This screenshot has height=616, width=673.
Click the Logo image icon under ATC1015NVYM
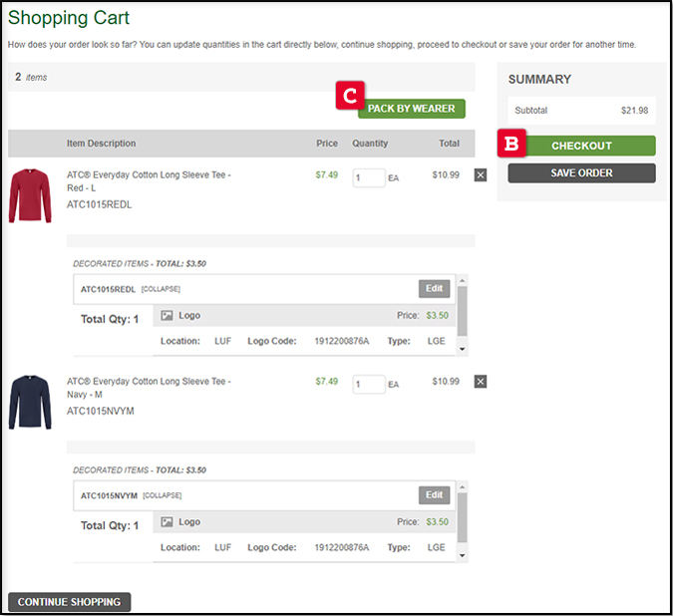168,521
